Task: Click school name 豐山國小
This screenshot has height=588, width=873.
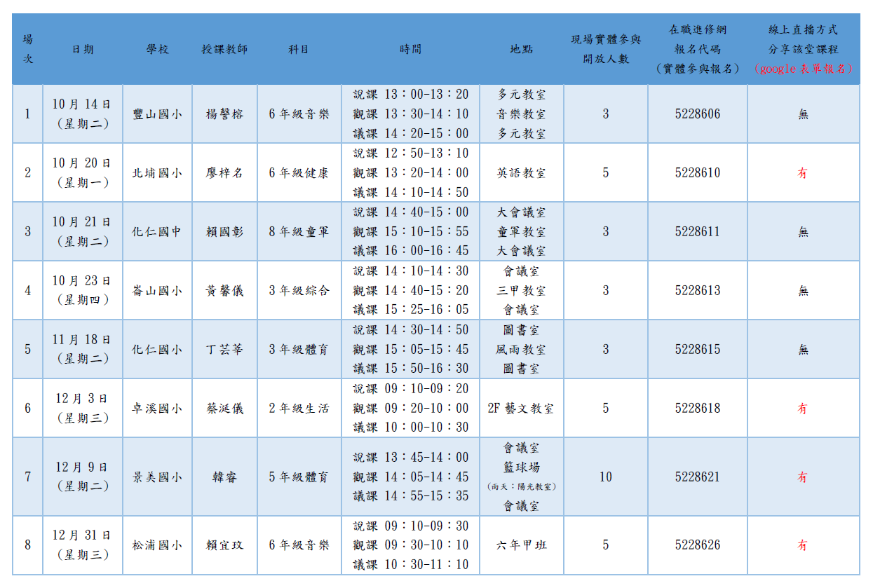Action: pos(157,114)
